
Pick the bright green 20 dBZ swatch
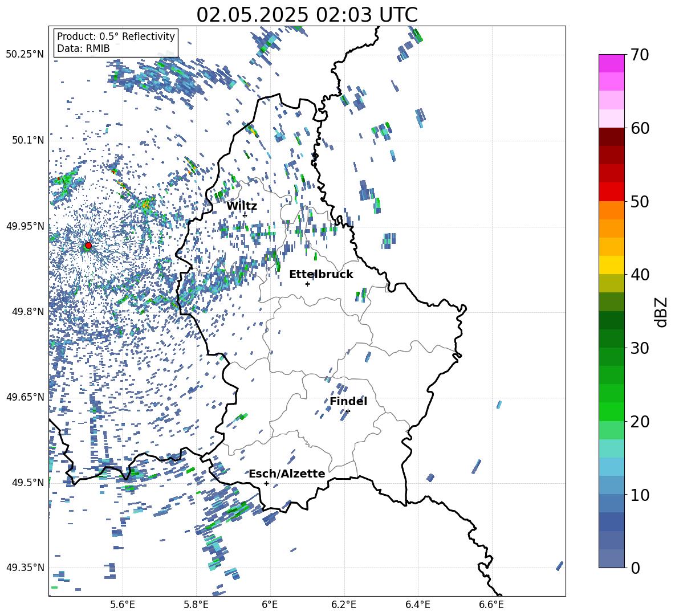click(x=611, y=411)
